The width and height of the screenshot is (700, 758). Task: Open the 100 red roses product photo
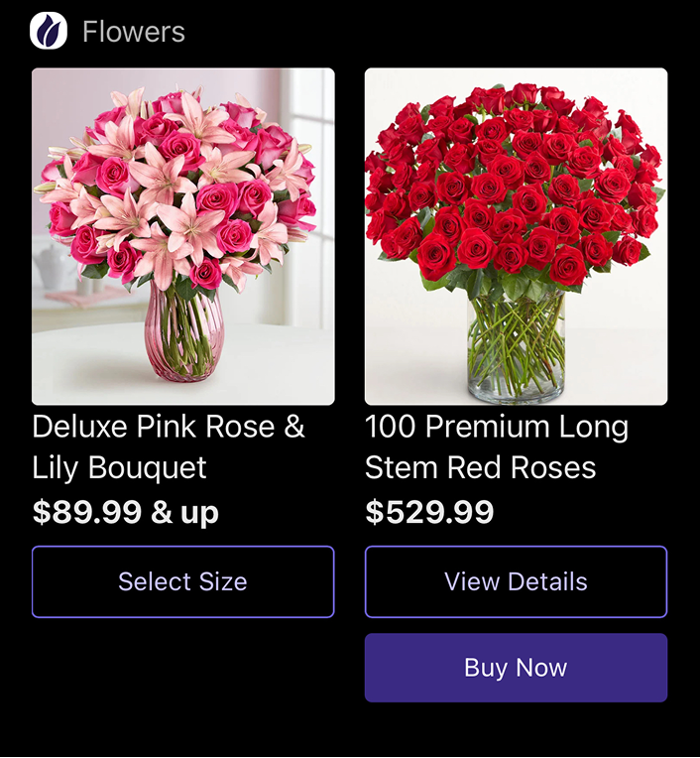point(516,235)
